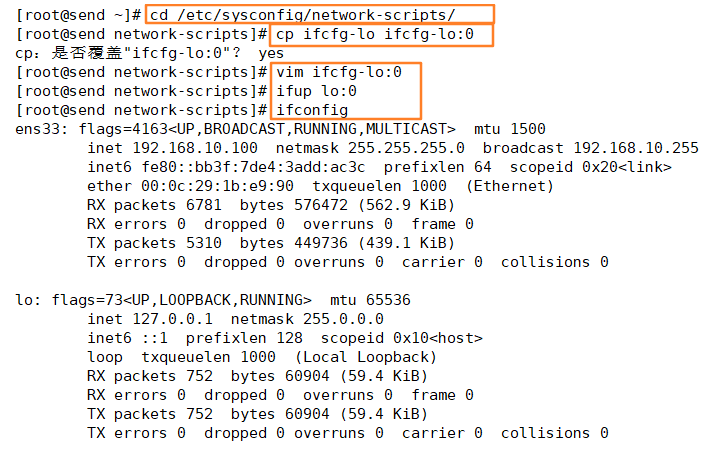Click the broadcast address 192.168.10.255

[x=636, y=148]
